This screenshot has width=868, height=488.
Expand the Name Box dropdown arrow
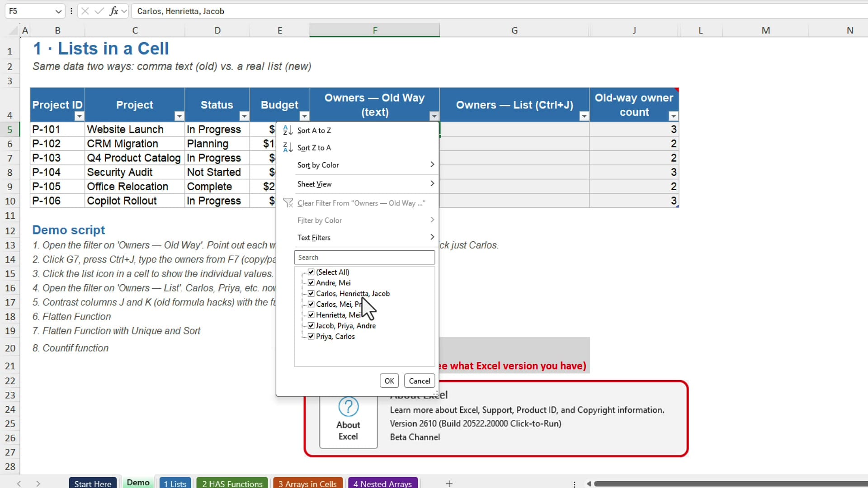pyautogui.click(x=58, y=11)
